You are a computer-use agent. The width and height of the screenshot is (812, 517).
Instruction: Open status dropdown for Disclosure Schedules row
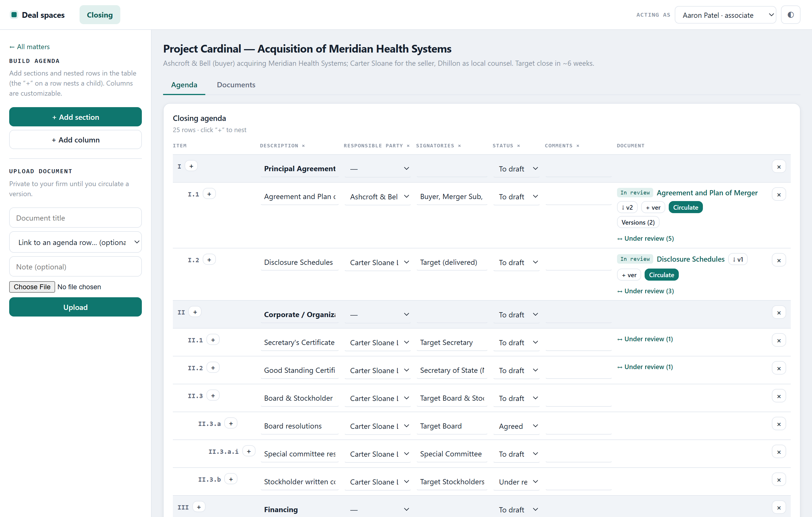[516, 263]
